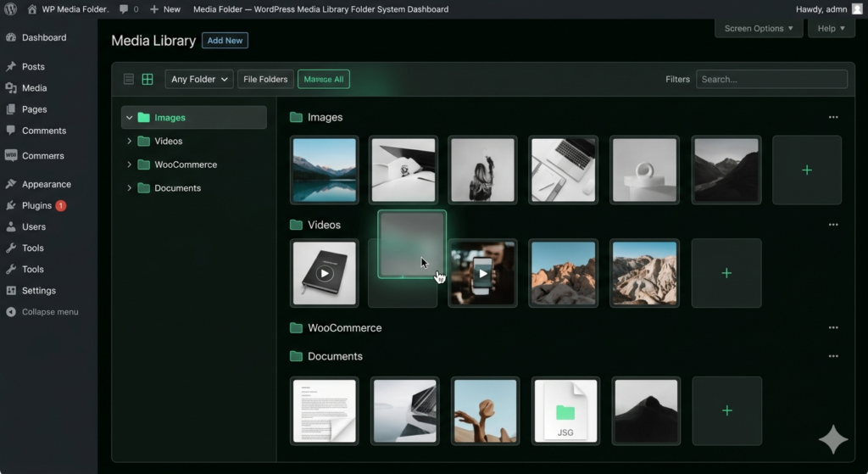Expand the WooCommerce folder in tree
The height and width of the screenshot is (474, 868).
pyautogui.click(x=129, y=165)
